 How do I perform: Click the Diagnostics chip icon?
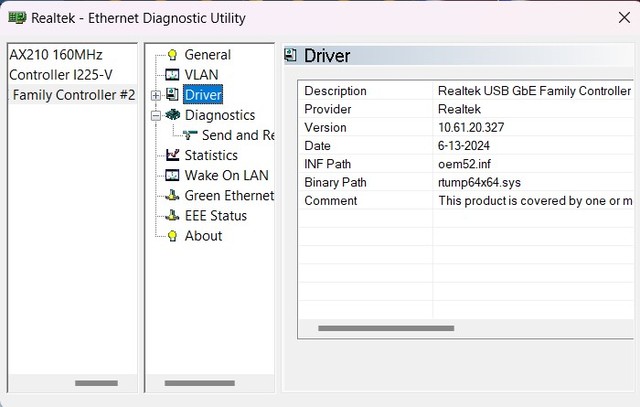[172, 115]
